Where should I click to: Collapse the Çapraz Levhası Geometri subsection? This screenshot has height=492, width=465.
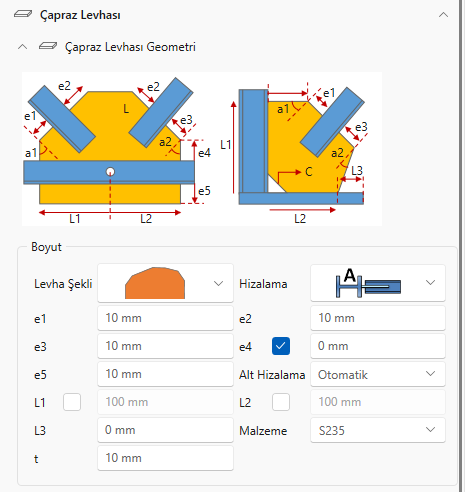point(22,47)
